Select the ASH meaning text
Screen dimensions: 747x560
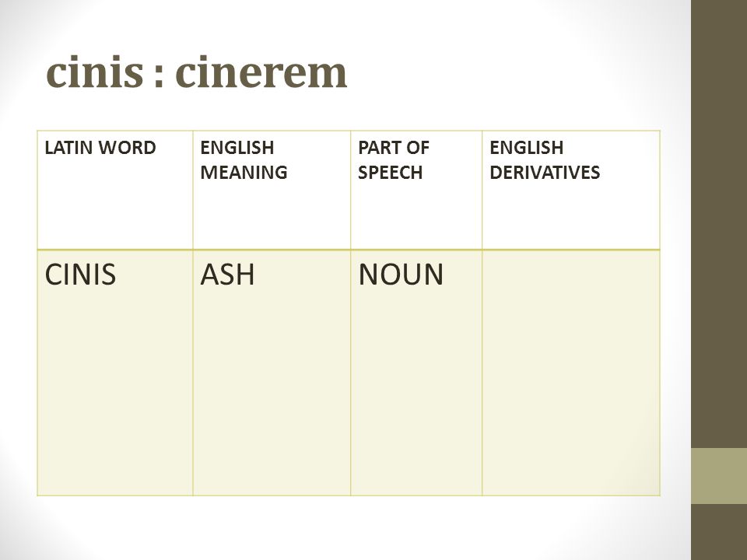[x=227, y=275]
